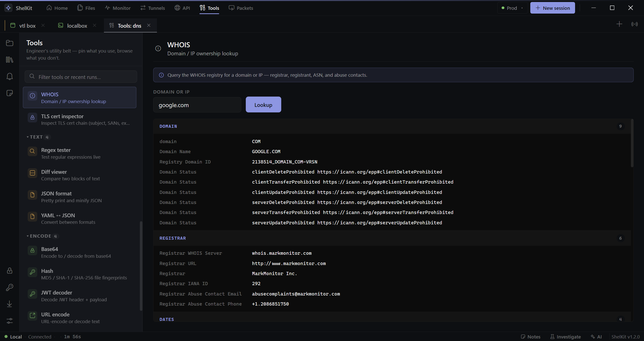This screenshot has width=644, height=341.
Task: Select the Tools top navigation item
Action: point(209,8)
